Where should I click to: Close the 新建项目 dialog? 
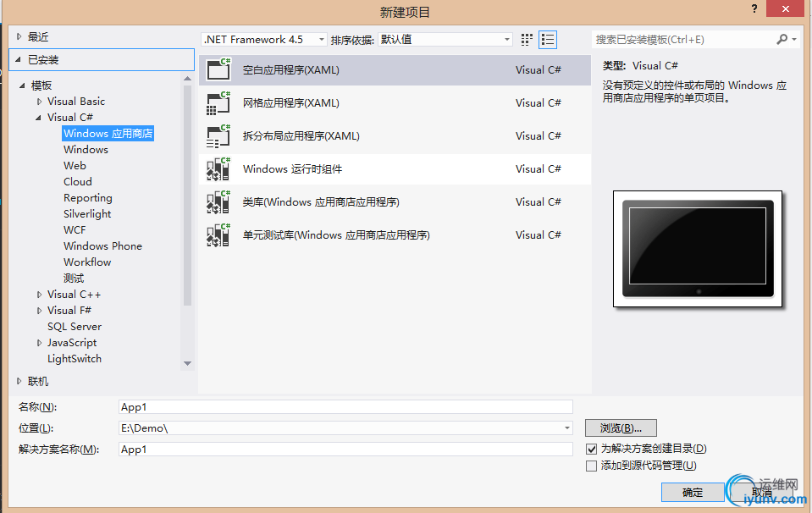pyautogui.click(x=785, y=8)
